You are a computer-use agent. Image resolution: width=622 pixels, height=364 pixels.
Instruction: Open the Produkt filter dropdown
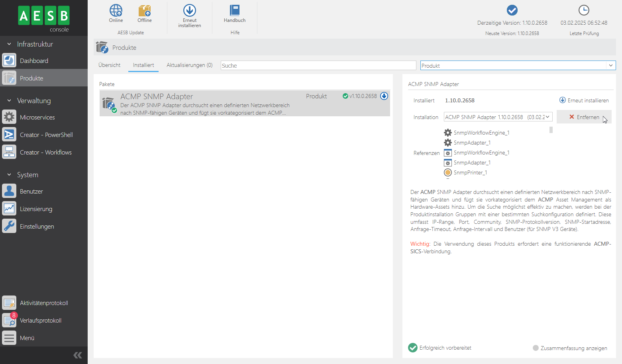[x=610, y=66]
